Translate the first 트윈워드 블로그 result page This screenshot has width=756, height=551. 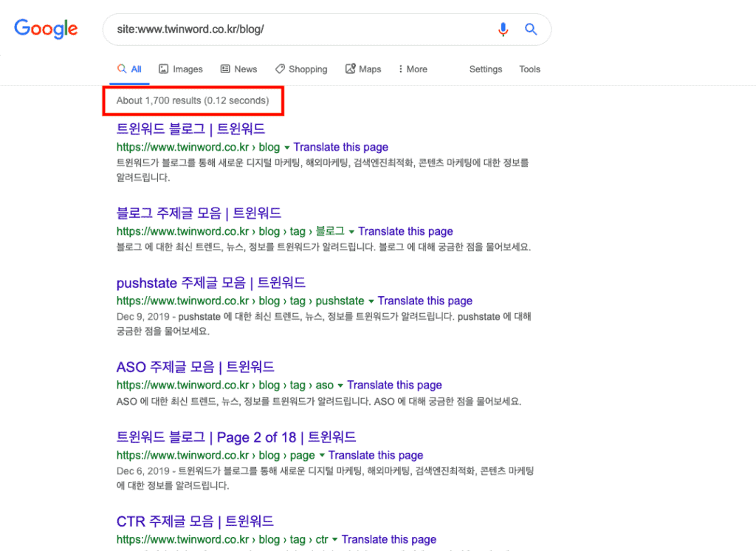coord(341,147)
